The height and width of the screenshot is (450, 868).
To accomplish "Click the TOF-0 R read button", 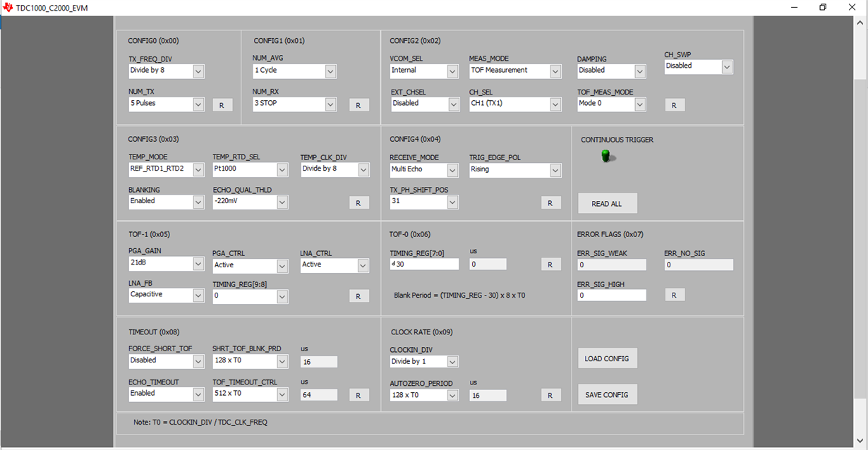I will coord(550,264).
